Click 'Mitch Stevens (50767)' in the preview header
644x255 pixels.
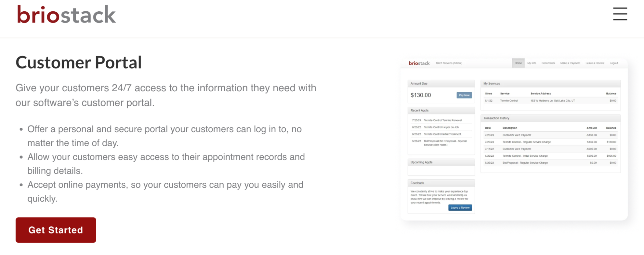[449, 63]
